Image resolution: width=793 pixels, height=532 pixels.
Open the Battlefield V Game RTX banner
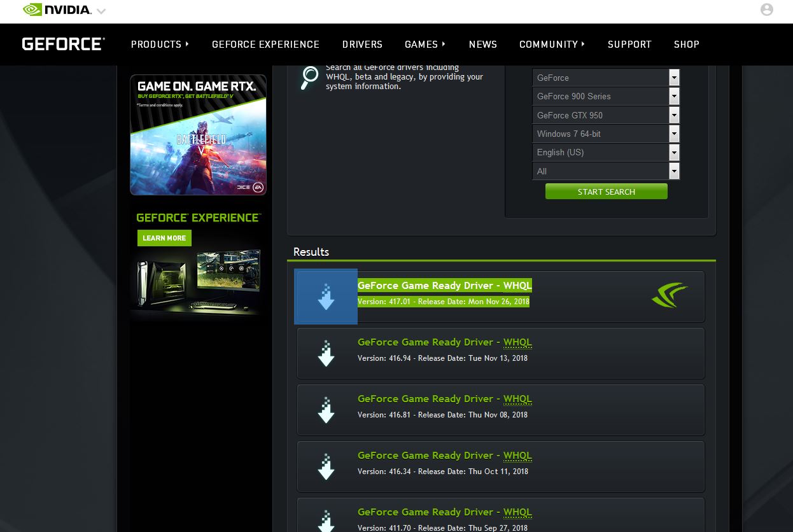point(198,135)
